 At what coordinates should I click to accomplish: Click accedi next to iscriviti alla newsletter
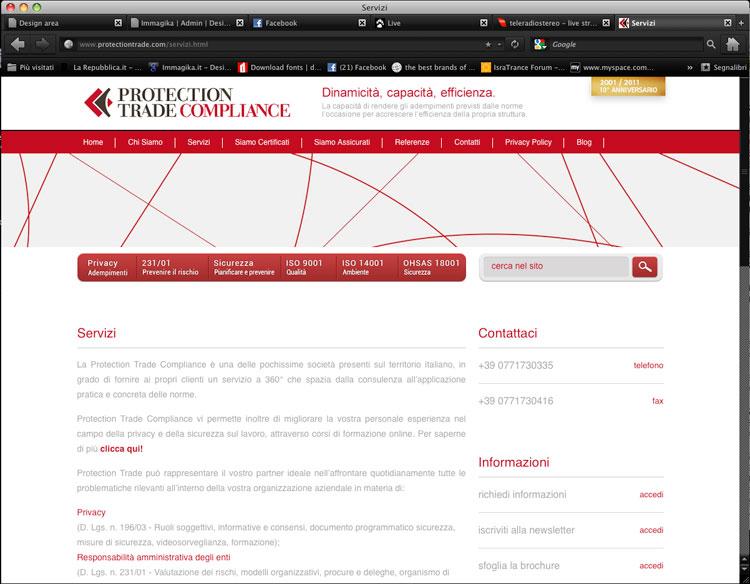click(x=651, y=530)
